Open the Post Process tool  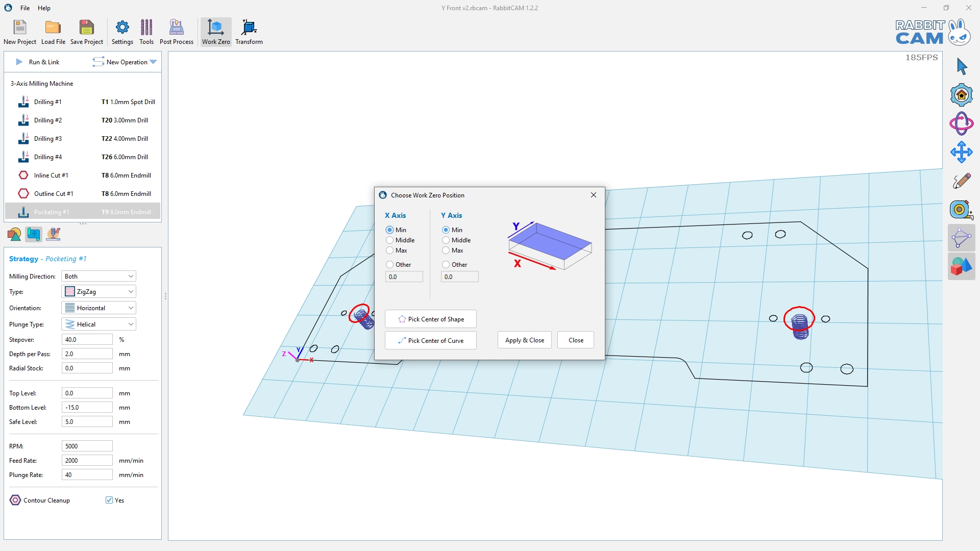[176, 32]
